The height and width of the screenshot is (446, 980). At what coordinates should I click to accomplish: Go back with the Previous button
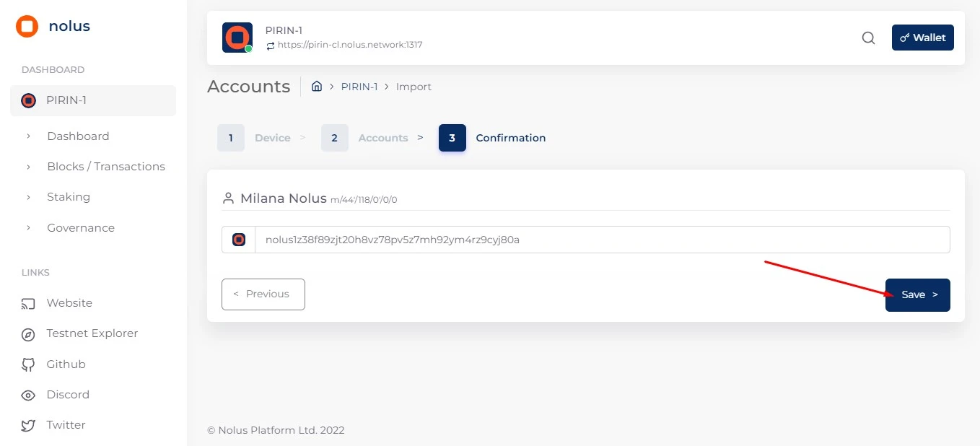point(263,294)
